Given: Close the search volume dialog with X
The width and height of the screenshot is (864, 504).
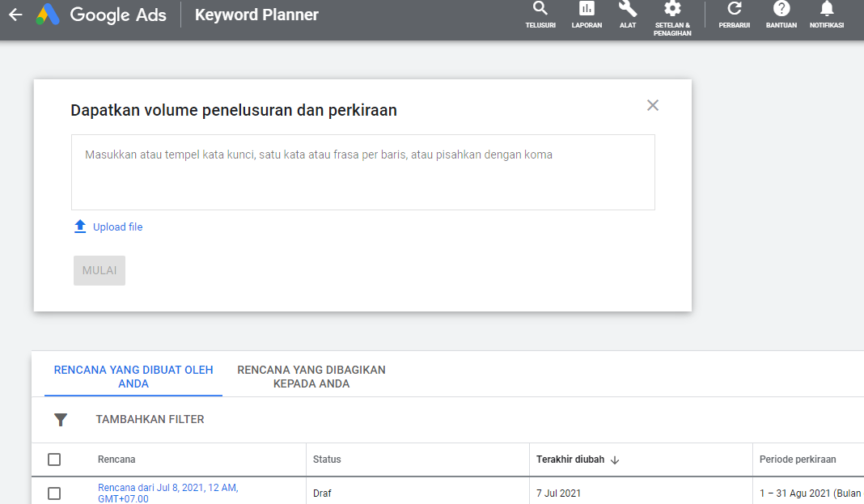Looking at the screenshot, I should point(652,105).
